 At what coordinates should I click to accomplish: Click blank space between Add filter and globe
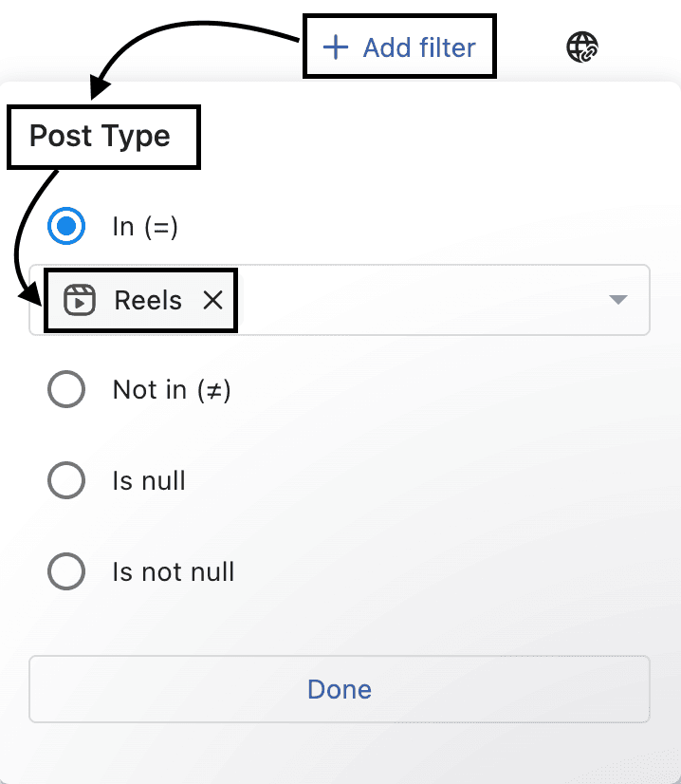point(531,47)
